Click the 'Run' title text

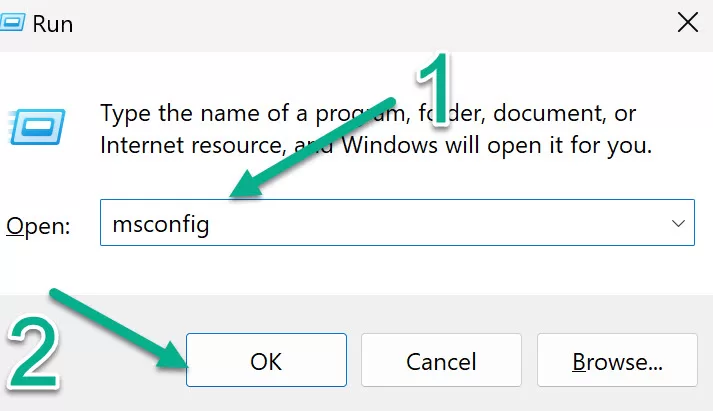tap(53, 24)
